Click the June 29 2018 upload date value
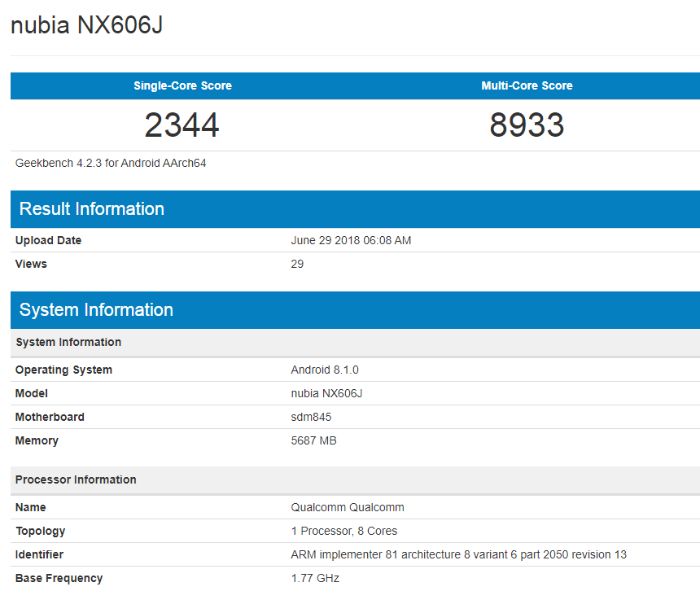 tap(351, 240)
